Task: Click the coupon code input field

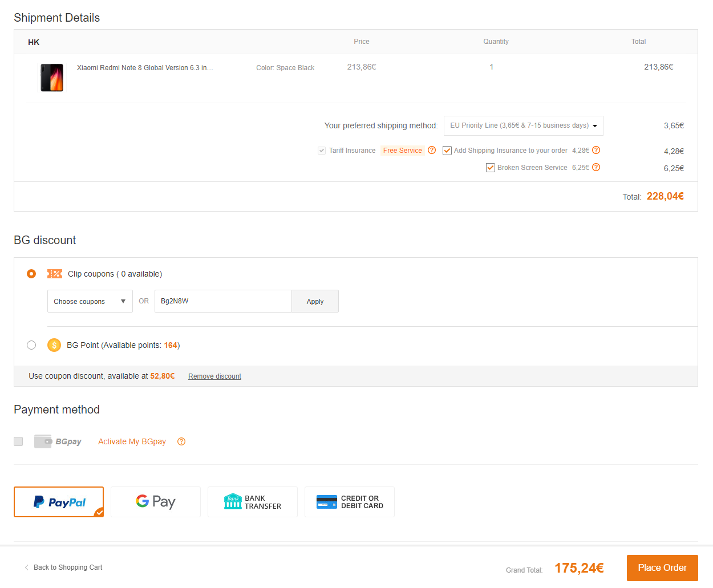Action: [x=223, y=301]
